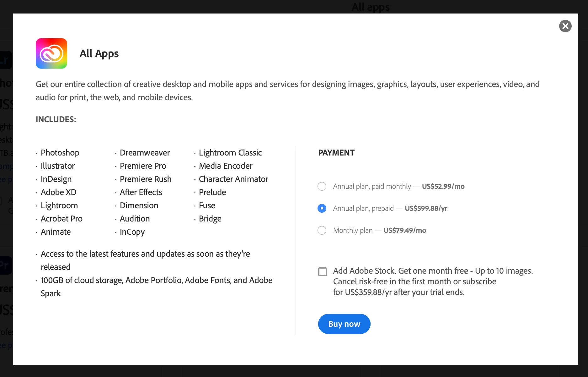Click the Access to latest features bullet

pyautogui.click(x=145, y=260)
